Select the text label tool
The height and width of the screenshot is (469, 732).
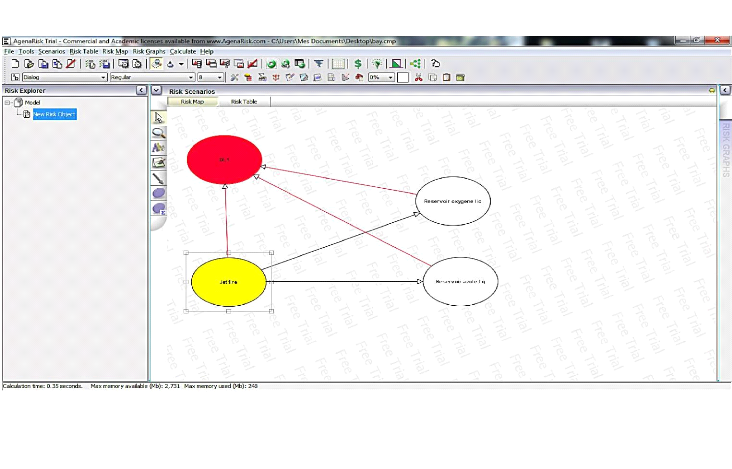coord(158,147)
